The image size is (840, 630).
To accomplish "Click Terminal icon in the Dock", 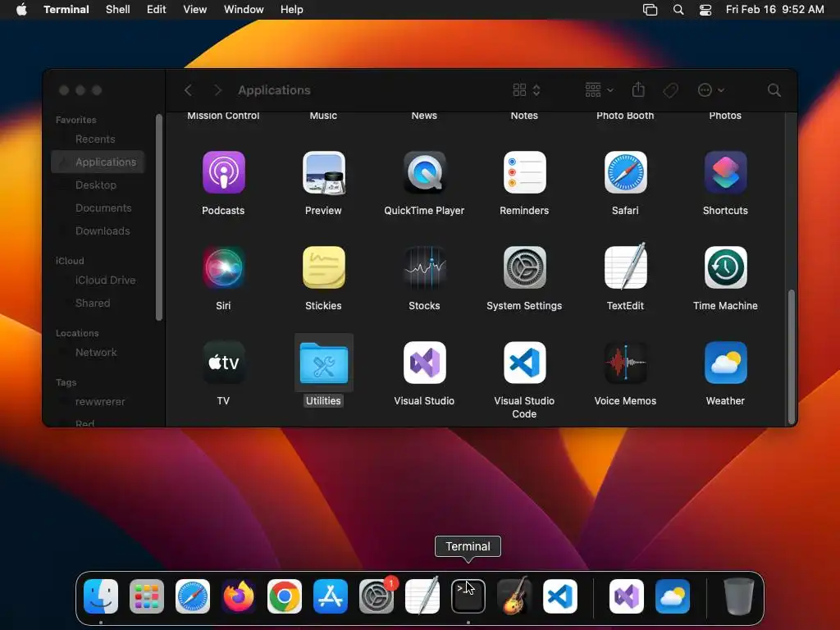I will pos(468,596).
